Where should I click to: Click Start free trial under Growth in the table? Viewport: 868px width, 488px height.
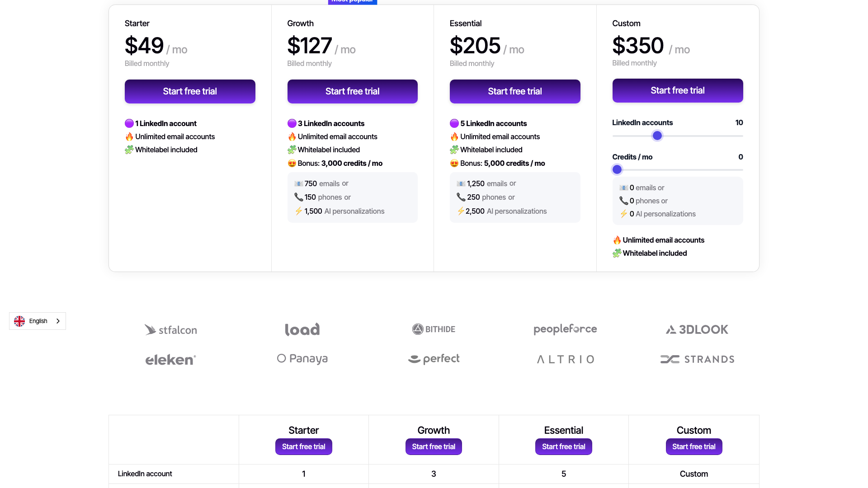(434, 446)
